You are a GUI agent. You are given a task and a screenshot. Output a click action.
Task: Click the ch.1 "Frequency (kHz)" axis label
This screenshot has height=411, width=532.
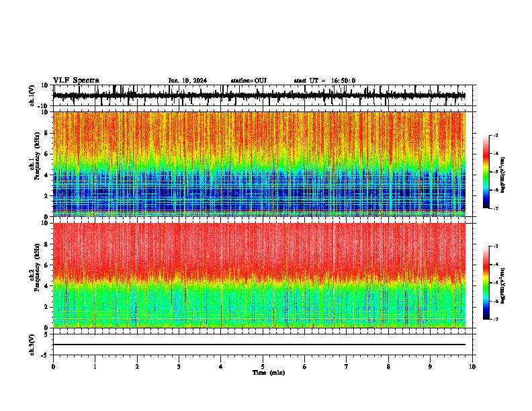tap(38, 157)
